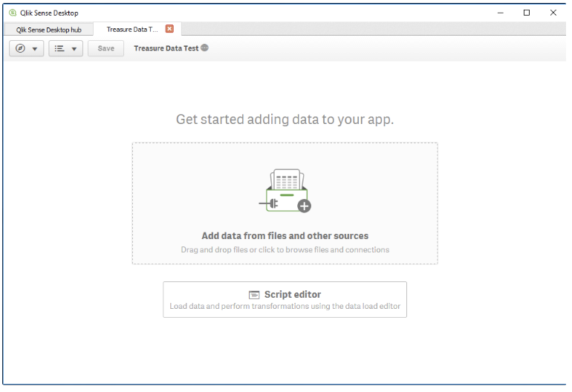Screen dimensions: 572x392
Task: Open the Script editor label
Action: 293,295
